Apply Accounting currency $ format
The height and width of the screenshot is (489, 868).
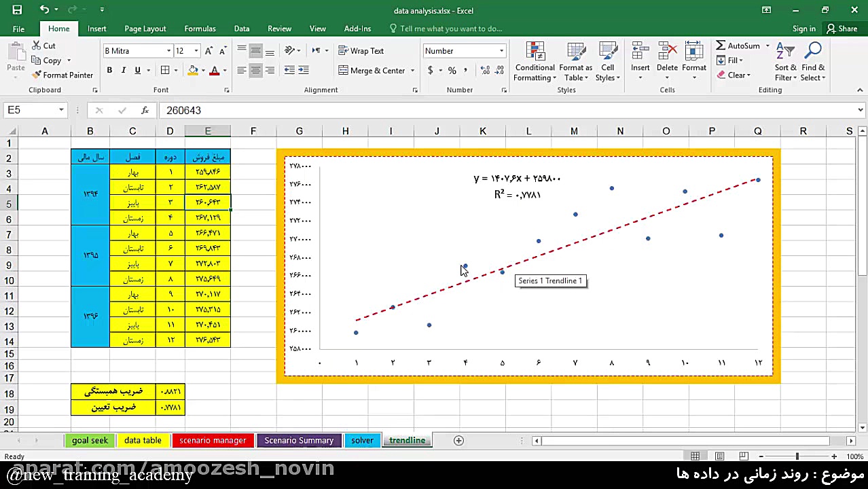pos(430,71)
